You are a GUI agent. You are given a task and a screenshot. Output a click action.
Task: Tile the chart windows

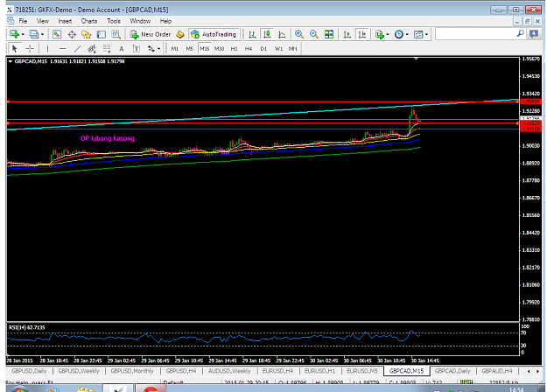point(328,34)
